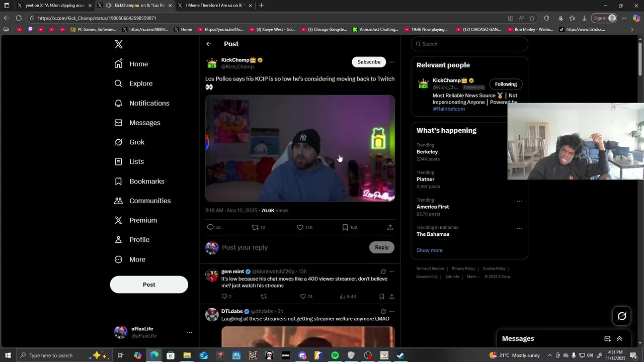Go back with the Post arrow
The width and height of the screenshot is (644, 362).
[209, 44]
